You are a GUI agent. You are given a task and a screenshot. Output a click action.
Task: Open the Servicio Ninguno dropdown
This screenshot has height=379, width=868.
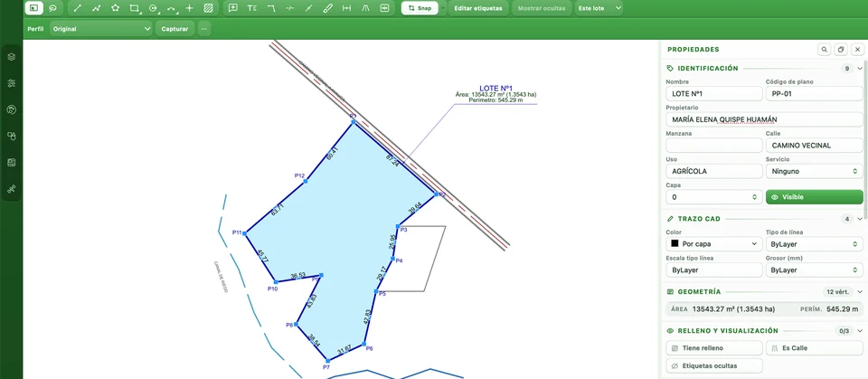(815, 171)
